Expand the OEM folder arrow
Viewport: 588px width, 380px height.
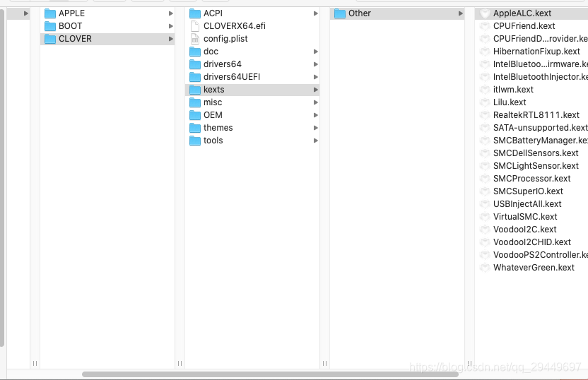point(315,115)
